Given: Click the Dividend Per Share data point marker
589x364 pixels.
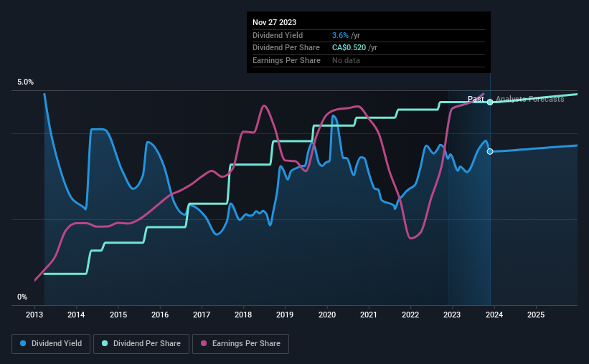Looking at the screenshot, I should click(x=490, y=102).
